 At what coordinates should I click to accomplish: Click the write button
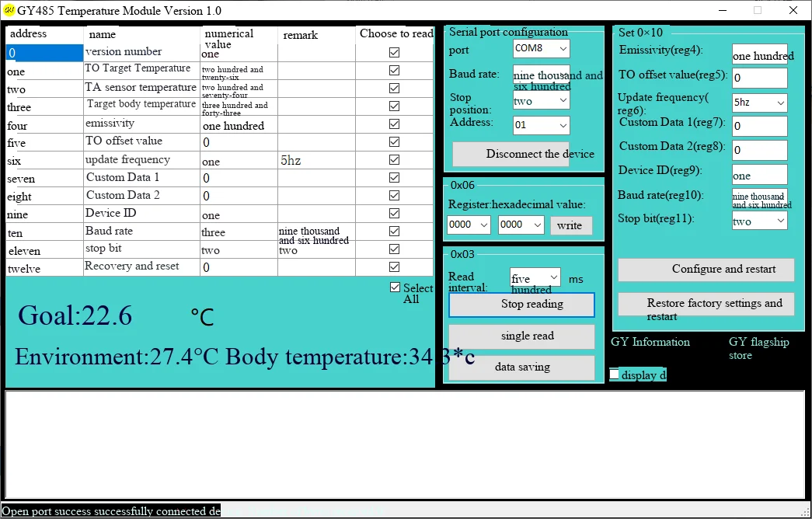570,226
